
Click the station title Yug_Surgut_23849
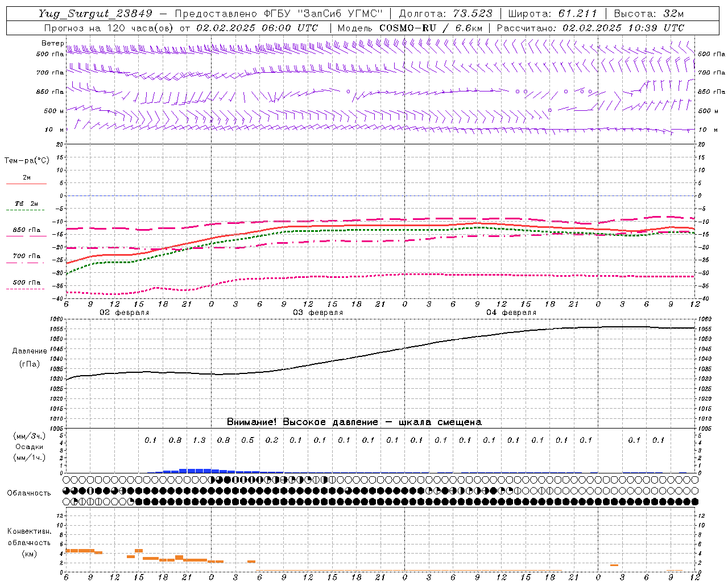click(x=96, y=14)
